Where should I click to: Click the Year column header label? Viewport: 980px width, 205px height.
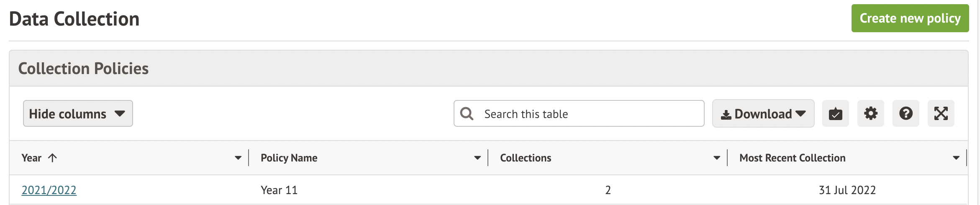(x=31, y=158)
